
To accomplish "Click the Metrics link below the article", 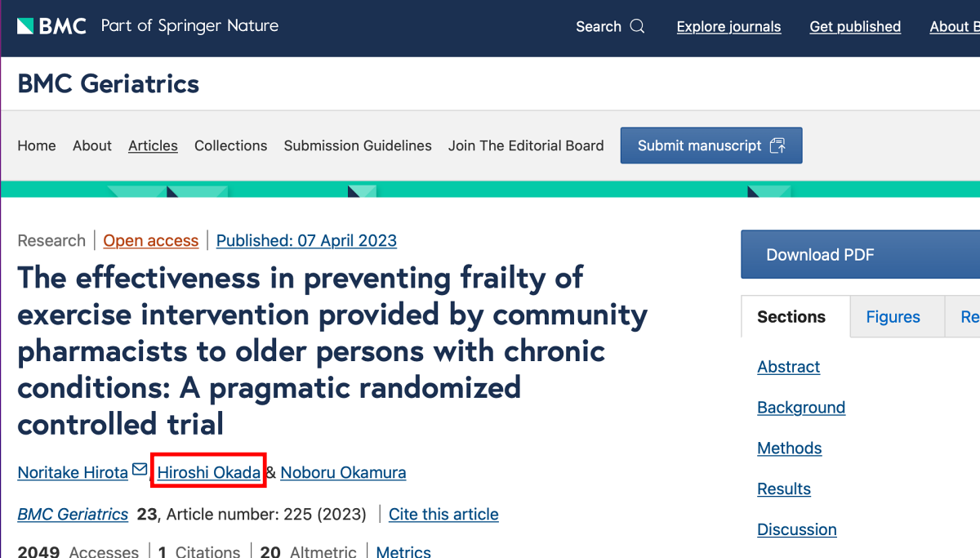I will [403, 551].
